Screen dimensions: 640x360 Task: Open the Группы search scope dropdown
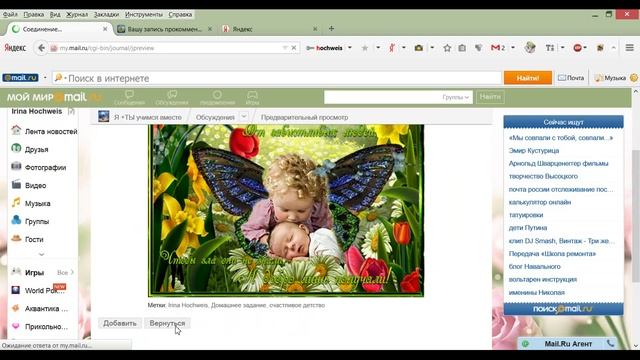click(456, 97)
